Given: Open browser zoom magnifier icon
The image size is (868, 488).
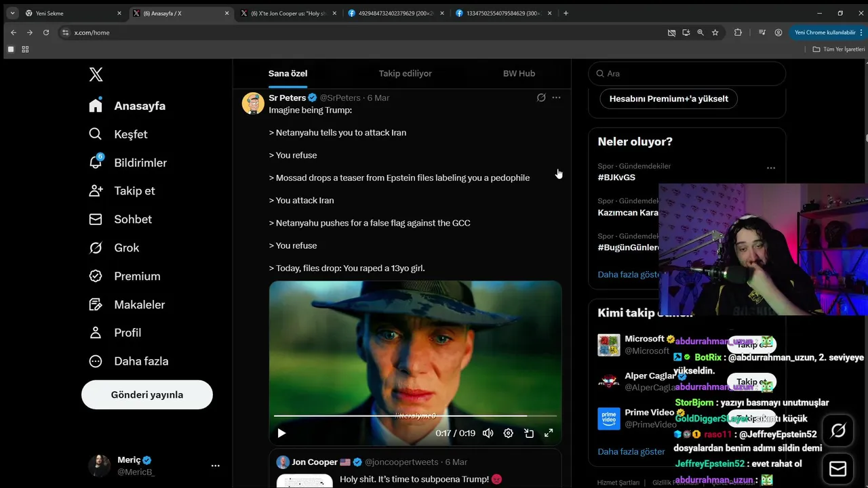Looking at the screenshot, I should click(x=701, y=33).
